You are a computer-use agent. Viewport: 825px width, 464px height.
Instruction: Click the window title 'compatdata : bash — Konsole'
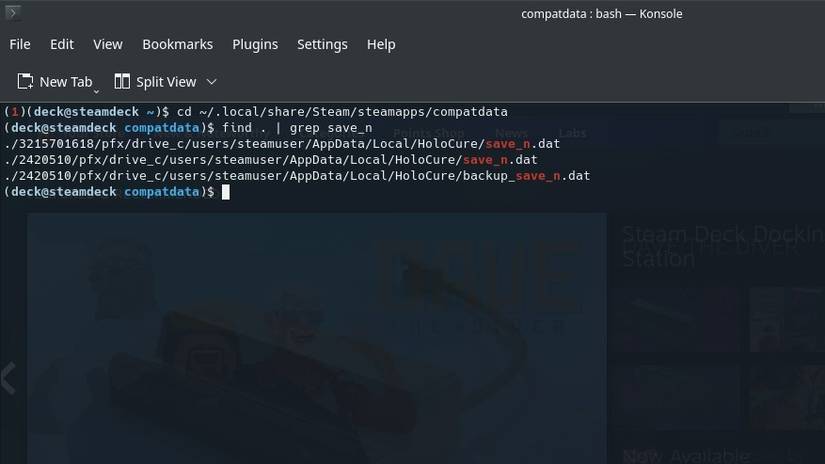601,14
